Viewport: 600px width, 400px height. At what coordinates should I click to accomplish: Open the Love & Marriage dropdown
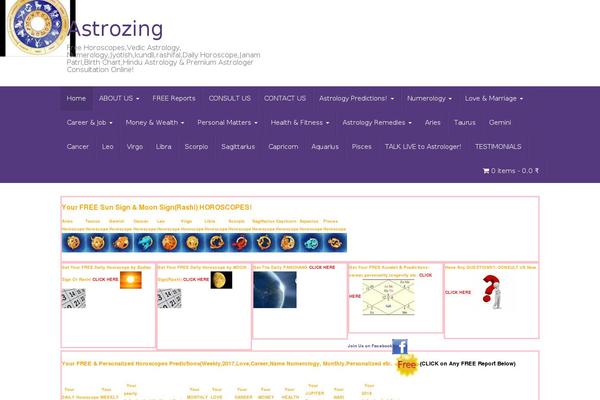coord(494,98)
